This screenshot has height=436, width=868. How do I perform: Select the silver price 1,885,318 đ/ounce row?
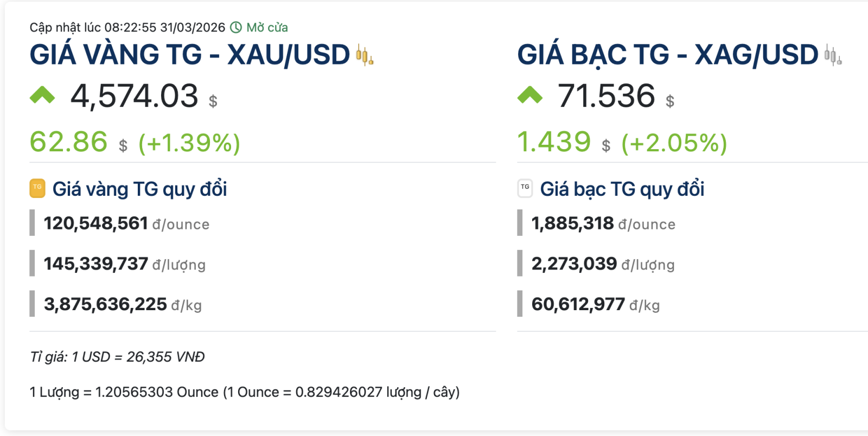point(603,223)
